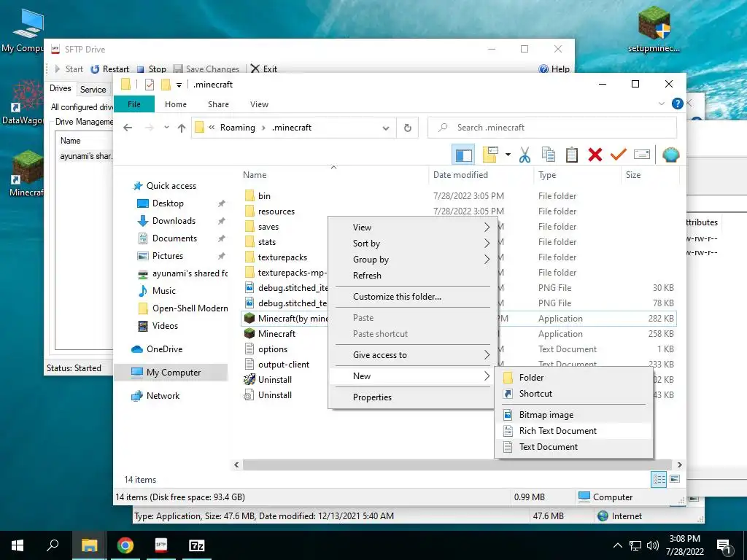Sort by Date modified column header
This screenshot has height=560, width=747.
click(x=481, y=175)
